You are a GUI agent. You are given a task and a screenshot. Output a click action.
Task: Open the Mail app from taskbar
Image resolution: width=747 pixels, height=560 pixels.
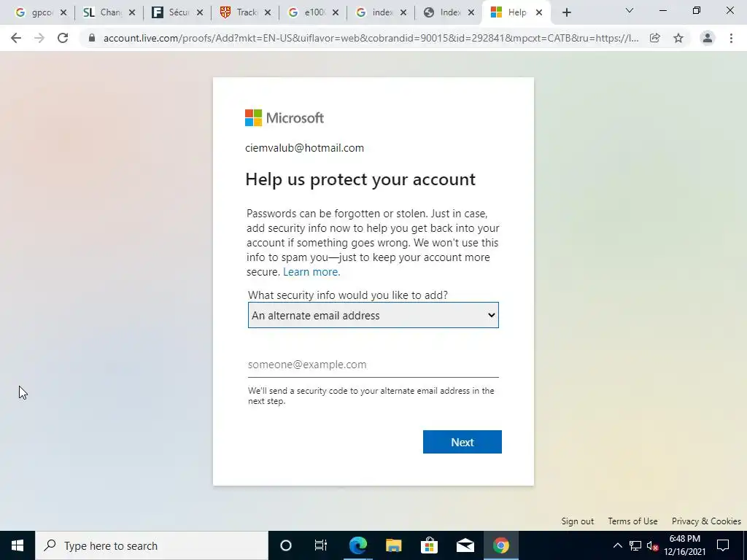(x=465, y=545)
